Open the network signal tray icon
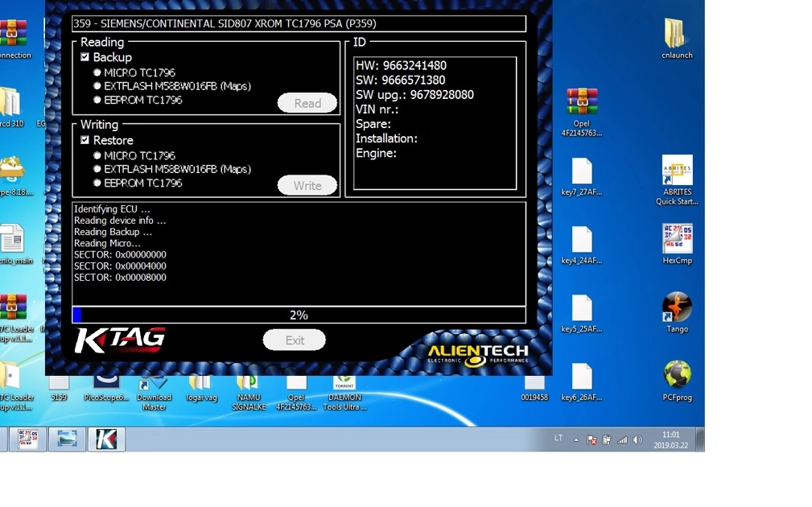The height and width of the screenshot is (507, 812). click(622, 439)
